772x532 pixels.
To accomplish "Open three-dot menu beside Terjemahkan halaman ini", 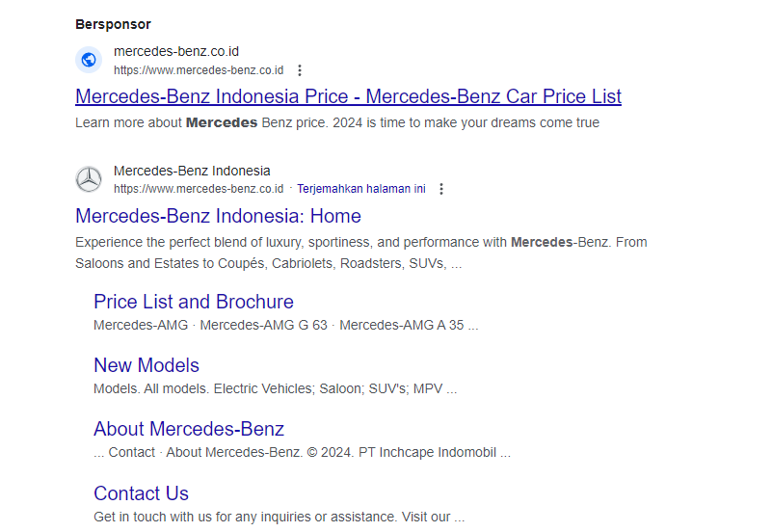I will 441,189.
